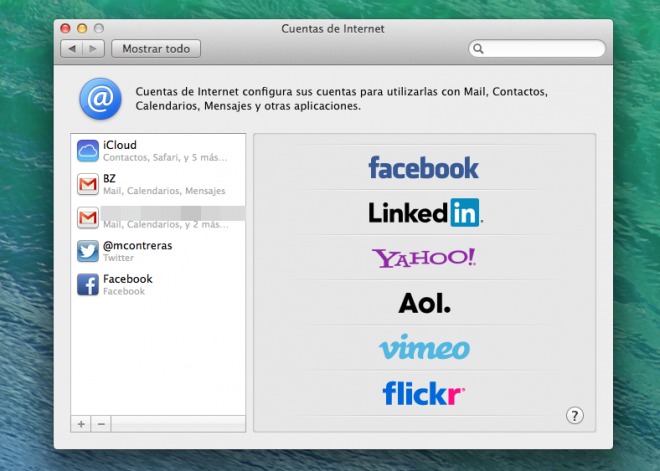Go forward with the right arrow button
The height and width of the screenshot is (471, 660).
[93, 49]
